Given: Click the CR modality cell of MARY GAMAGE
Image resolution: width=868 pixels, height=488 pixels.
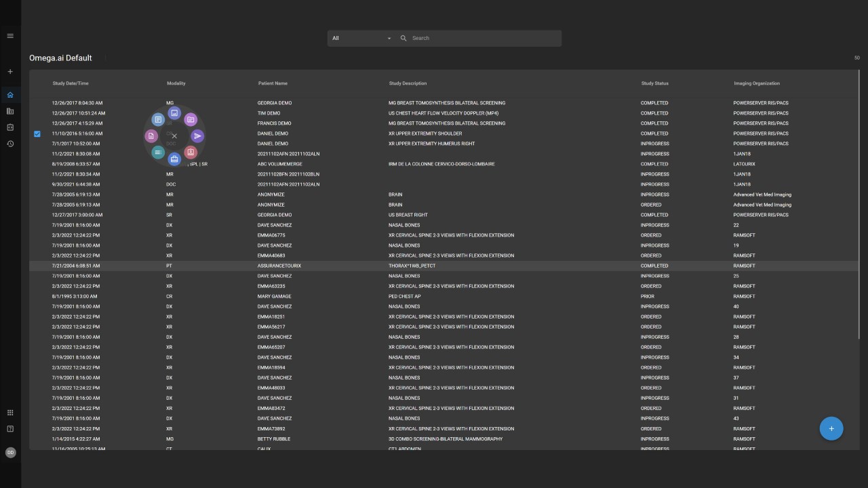Looking at the screenshot, I should 170,296.
